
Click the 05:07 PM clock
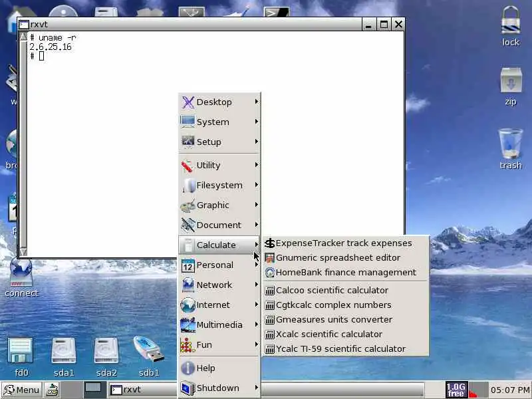(x=510, y=390)
